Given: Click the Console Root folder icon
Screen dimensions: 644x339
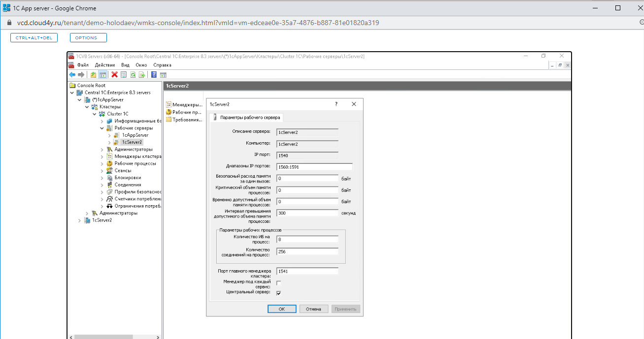Looking at the screenshot, I should [x=72, y=86].
